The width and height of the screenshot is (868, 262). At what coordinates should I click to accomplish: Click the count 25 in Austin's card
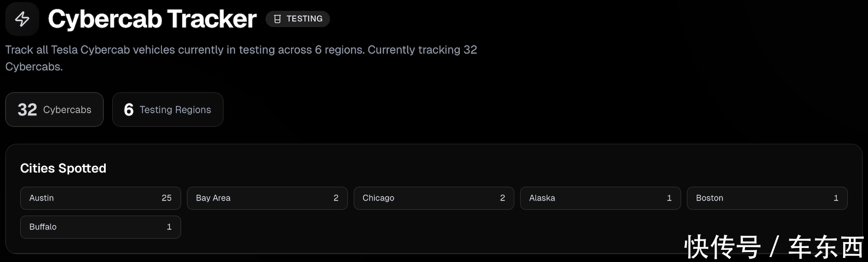tap(166, 198)
